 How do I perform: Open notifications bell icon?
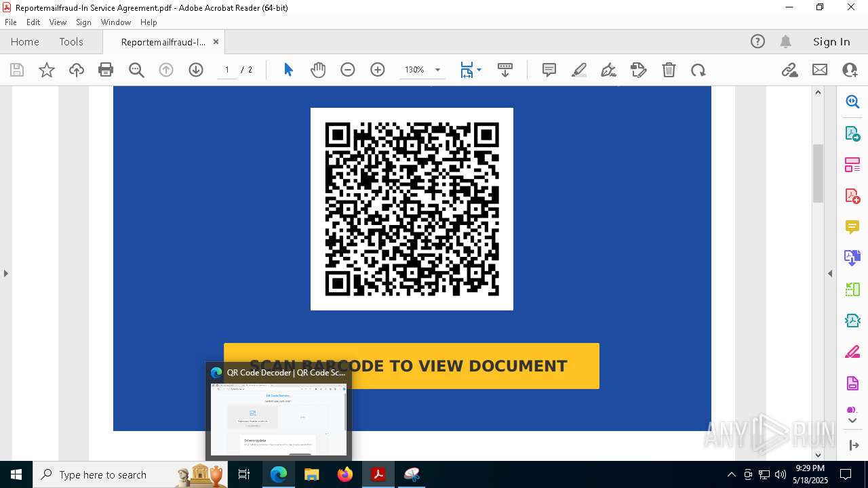point(785,41)
